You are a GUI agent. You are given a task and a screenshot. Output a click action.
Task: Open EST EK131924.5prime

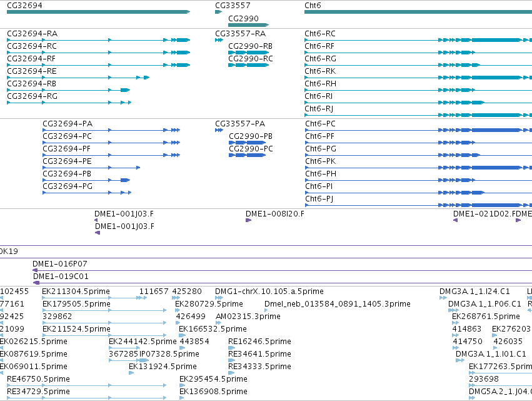coord(132,373)
